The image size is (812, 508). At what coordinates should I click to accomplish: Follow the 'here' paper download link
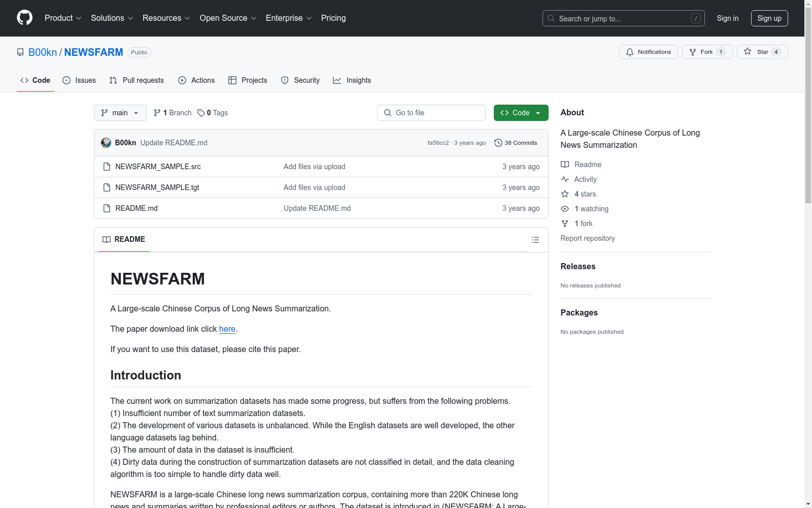pyautogui.click(x=227, y=329)
